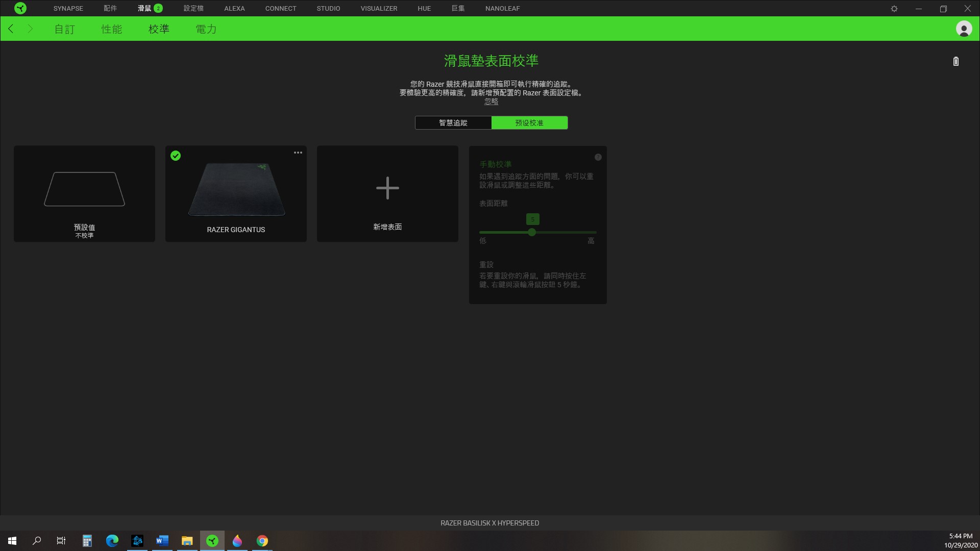Open Windows Start menu

click(x=12, y=541)
